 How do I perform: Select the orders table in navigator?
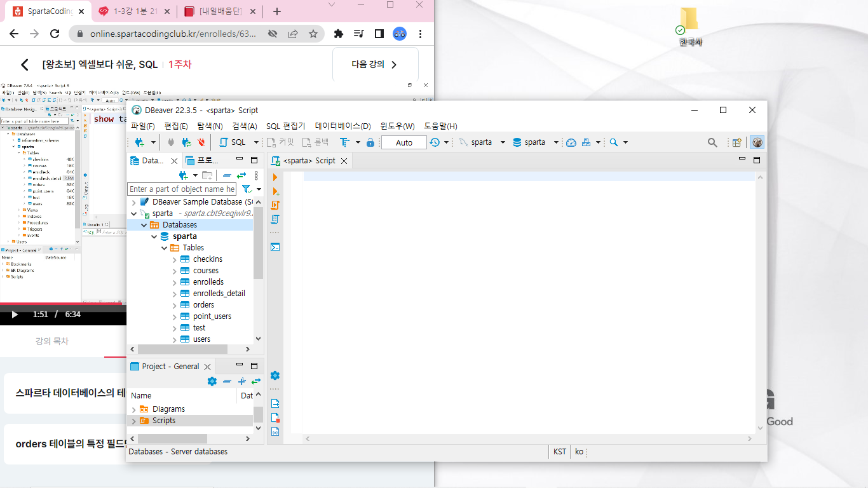point(203,305)
